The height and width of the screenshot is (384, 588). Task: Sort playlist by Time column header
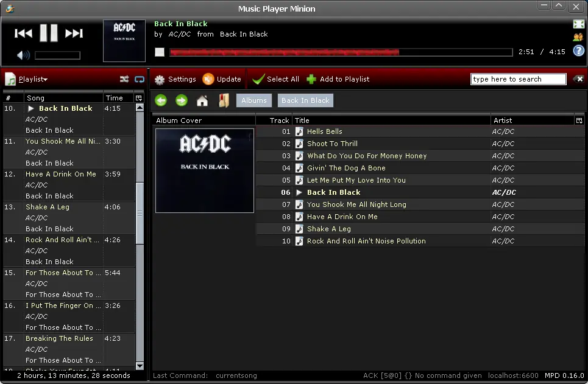click(x=118, y=98)
